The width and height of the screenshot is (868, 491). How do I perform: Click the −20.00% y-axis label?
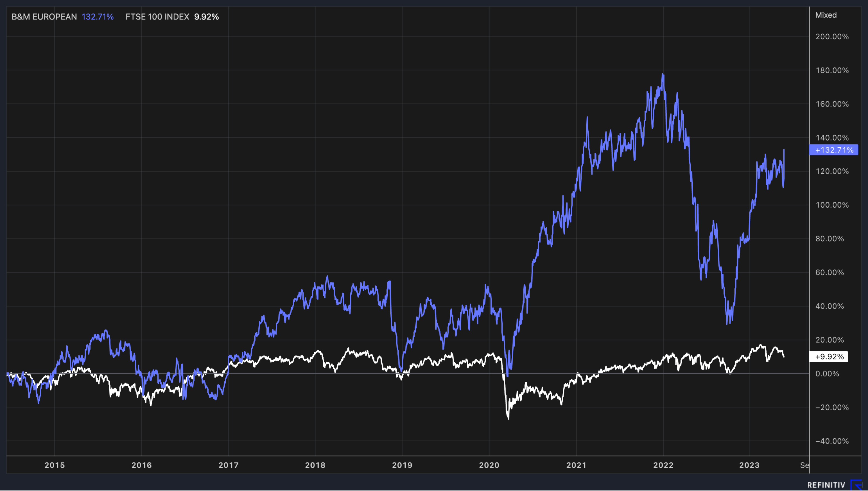[832, 407]
